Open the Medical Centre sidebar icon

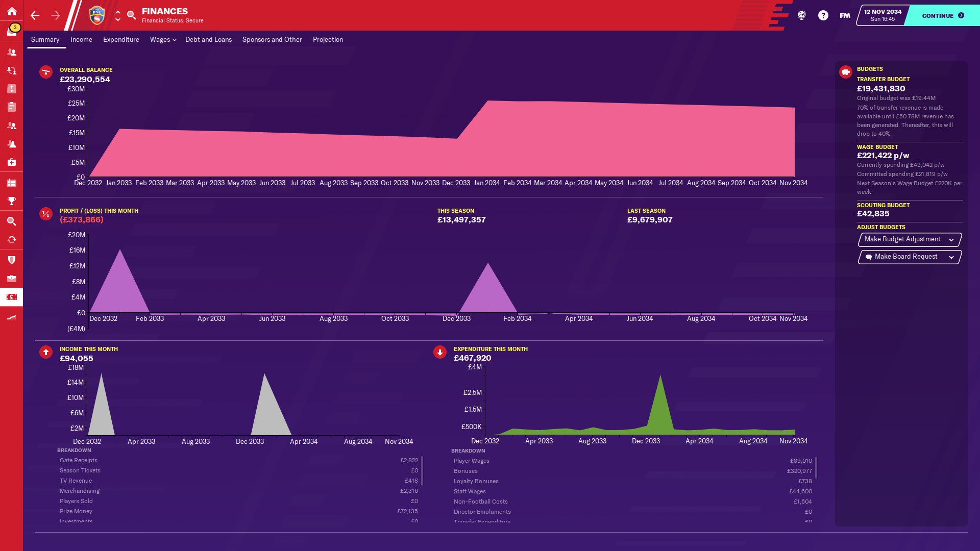[x=12, y=162]
